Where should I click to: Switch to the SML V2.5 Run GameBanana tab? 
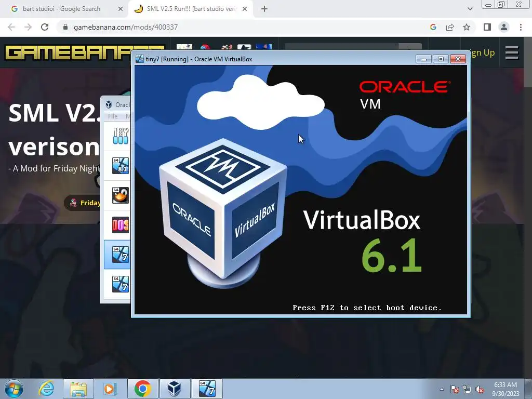[192, 9]
